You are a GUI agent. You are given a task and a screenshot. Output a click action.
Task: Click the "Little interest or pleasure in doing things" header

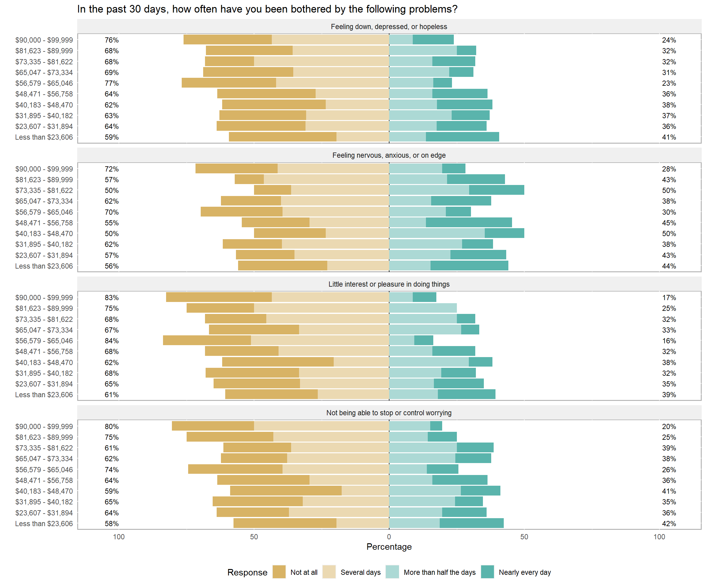[x=389, y=284]
